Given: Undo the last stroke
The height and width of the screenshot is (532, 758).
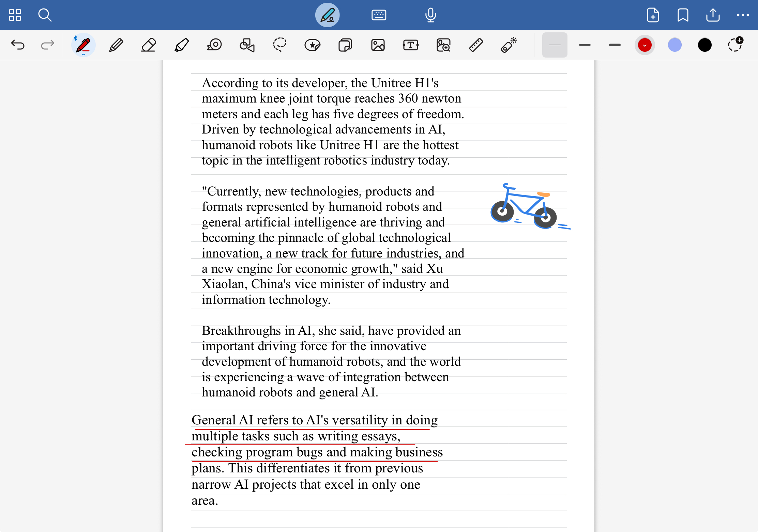Looking at the screenshot, I should tap(18, 45).
